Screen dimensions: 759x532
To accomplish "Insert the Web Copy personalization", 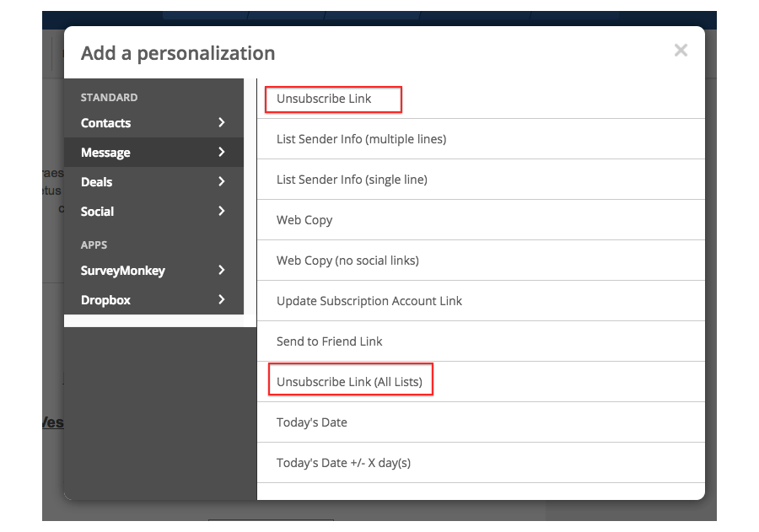I will [304, 220].
